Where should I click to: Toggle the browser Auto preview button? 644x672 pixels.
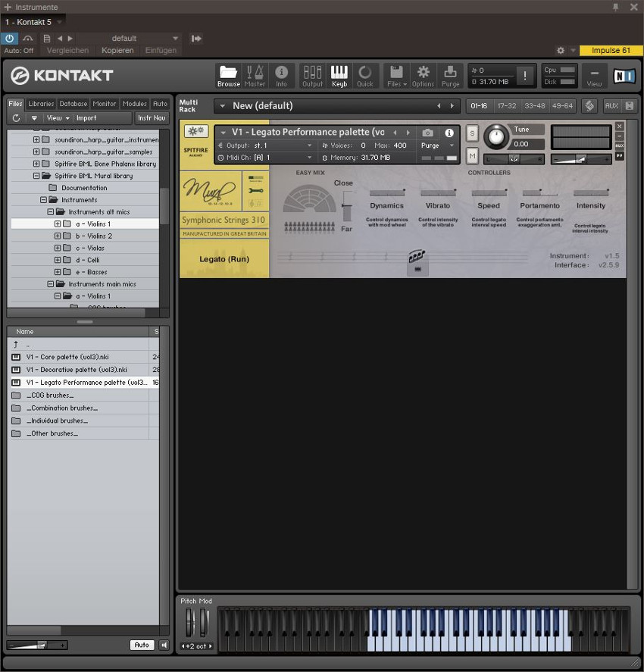pyautogui.click(x=142, y=645)
